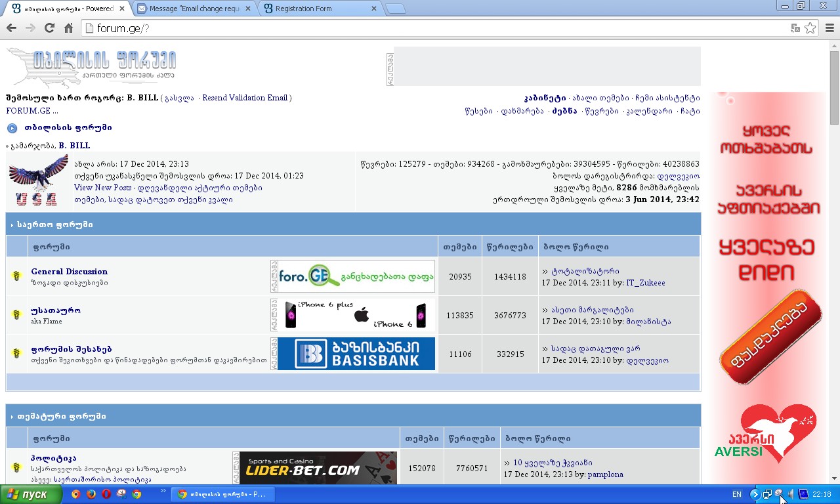Image resolution: width=840 pixels, height=504 pixels.
Task: Click the browser reload icon
Action: (x=50, y=28)
